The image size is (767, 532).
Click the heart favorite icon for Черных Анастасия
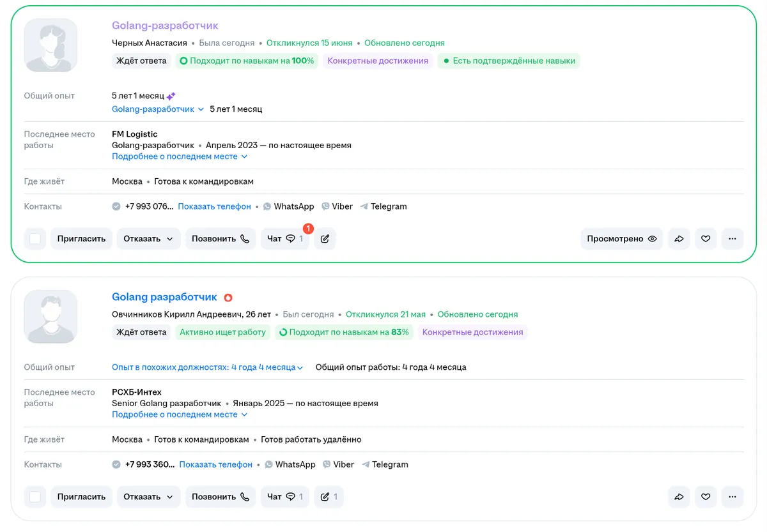coord(706,239)
